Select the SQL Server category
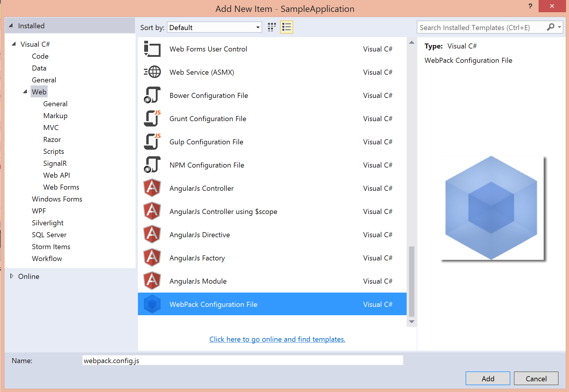Viewport: 569px width, 392px height. click(49, 235)
